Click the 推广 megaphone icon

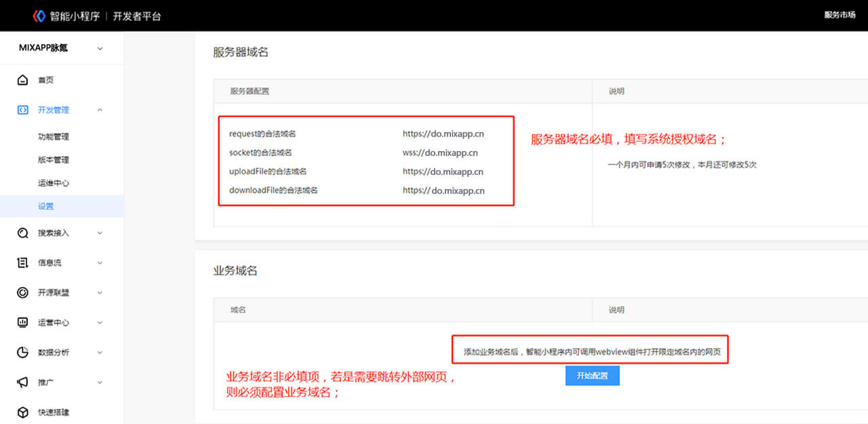(x=22, y=382)
